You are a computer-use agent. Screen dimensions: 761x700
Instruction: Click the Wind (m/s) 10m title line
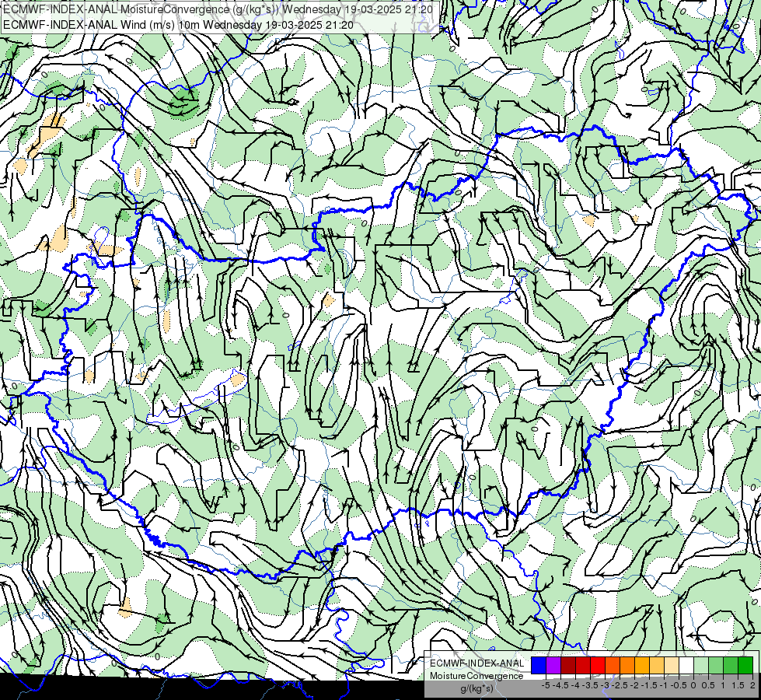click(178, 25)
